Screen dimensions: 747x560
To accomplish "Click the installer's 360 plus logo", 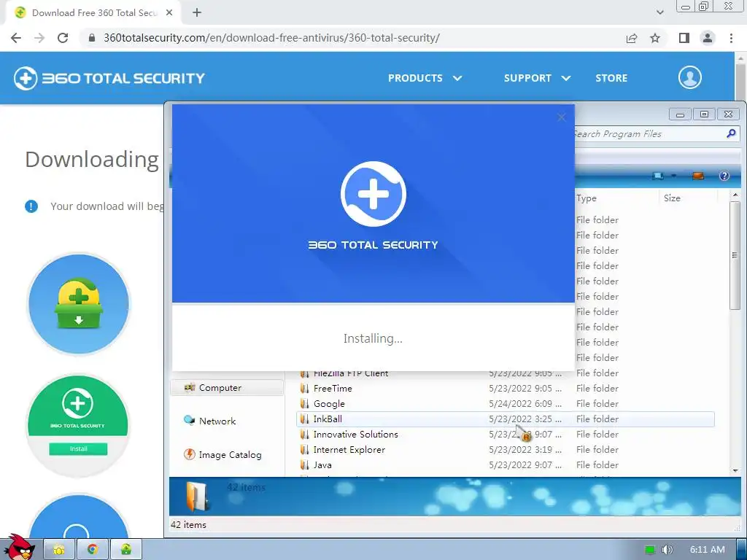I will [x=373, y=194].
